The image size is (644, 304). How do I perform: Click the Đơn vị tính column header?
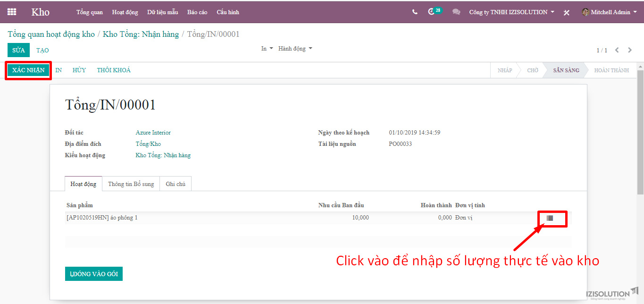470,205
